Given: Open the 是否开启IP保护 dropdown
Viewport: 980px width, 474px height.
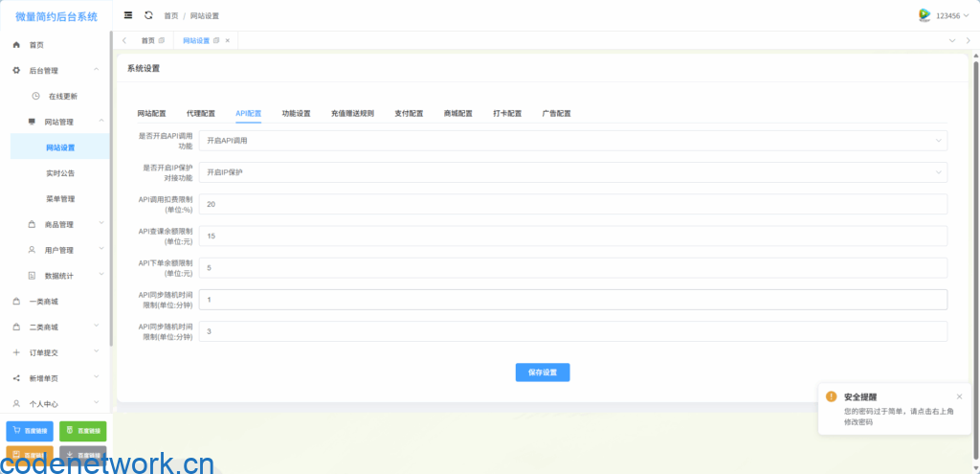Looking at the screenshot, I should point(572,172).
